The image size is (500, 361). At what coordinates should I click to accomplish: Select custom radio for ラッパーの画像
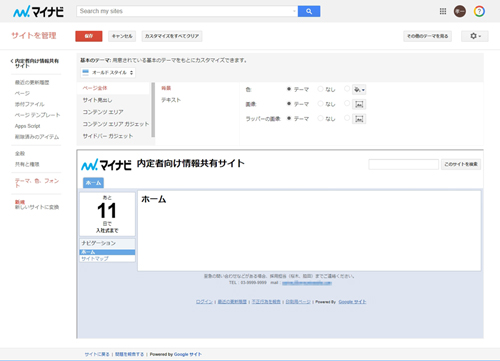(347, 118)
